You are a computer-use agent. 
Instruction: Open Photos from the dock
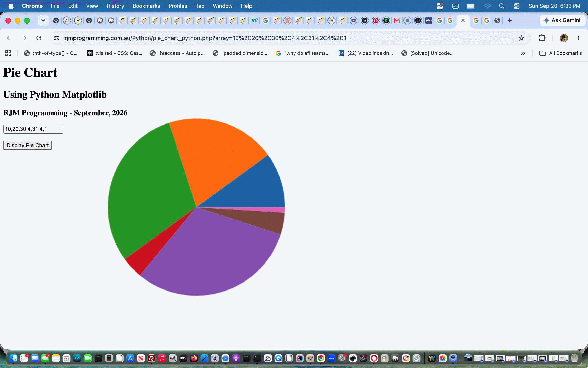(442, 358)
